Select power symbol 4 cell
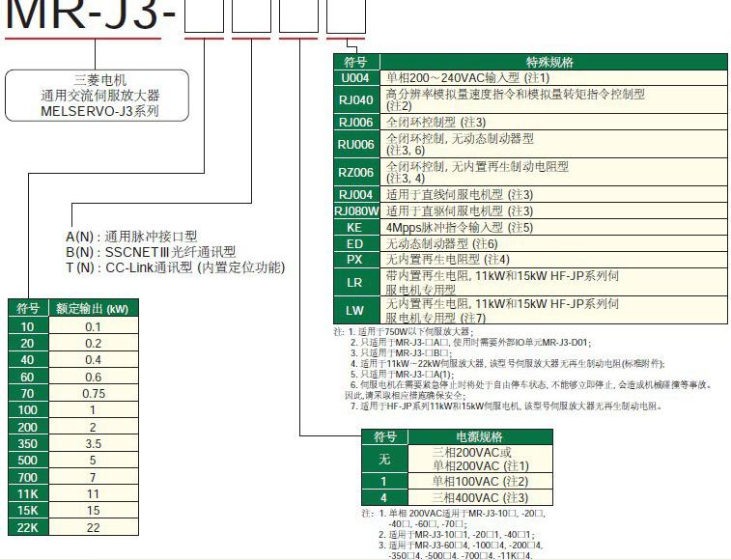Viewport: 731px width, 560px height. point(384,497)
